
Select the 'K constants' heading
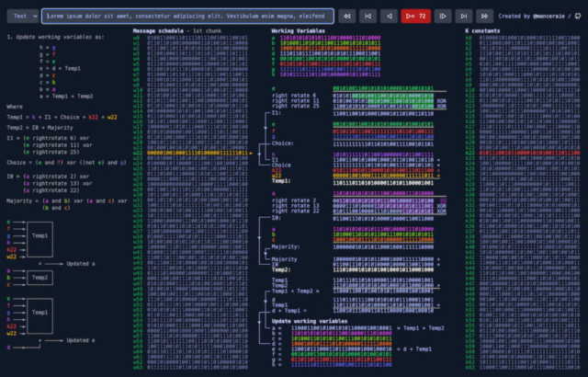(x=482, y=30)
